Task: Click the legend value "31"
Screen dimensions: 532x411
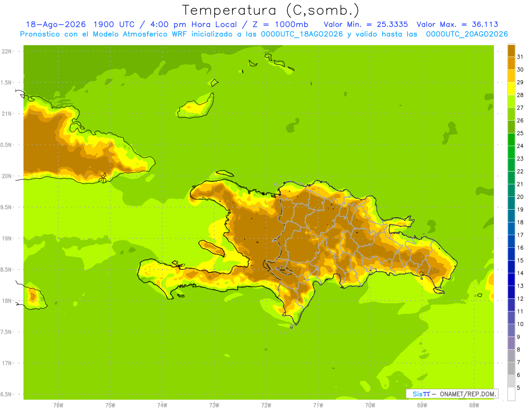Action: [520, 57]
